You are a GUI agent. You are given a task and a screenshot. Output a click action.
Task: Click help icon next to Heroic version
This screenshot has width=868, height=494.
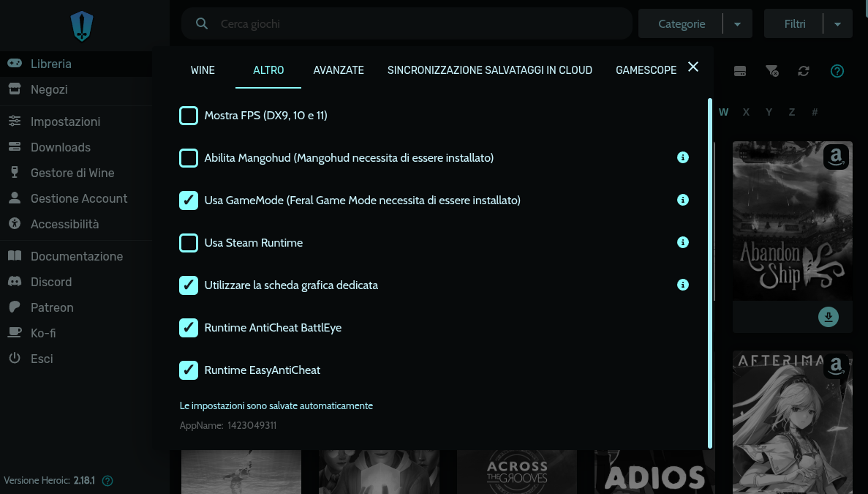coord(108,481)
